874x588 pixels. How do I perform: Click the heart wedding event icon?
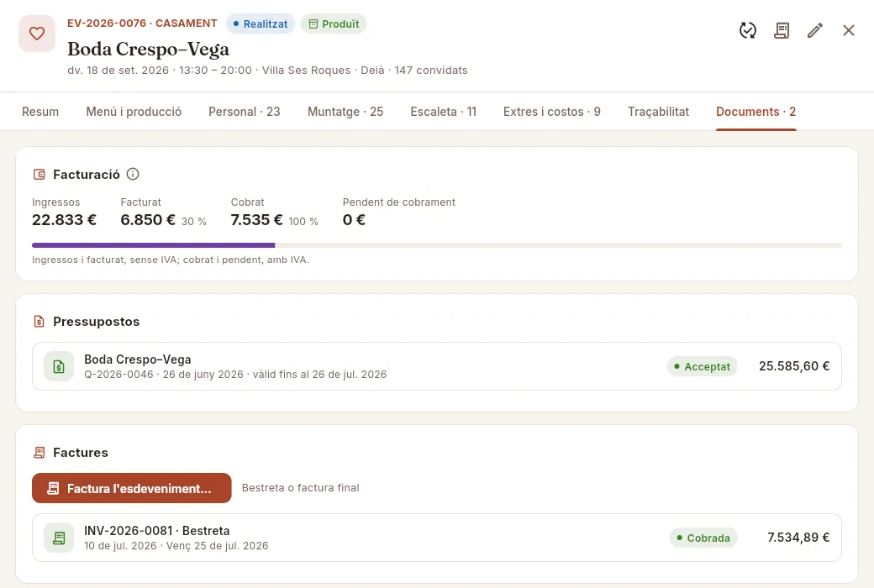coord(37,34)
